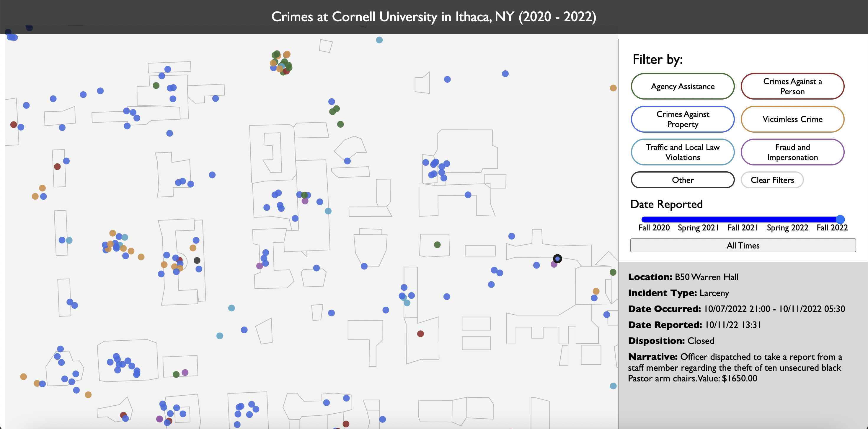Click the Date Occurred value text
The height and width of the screenshot is (429, 868).
(774, 309)
